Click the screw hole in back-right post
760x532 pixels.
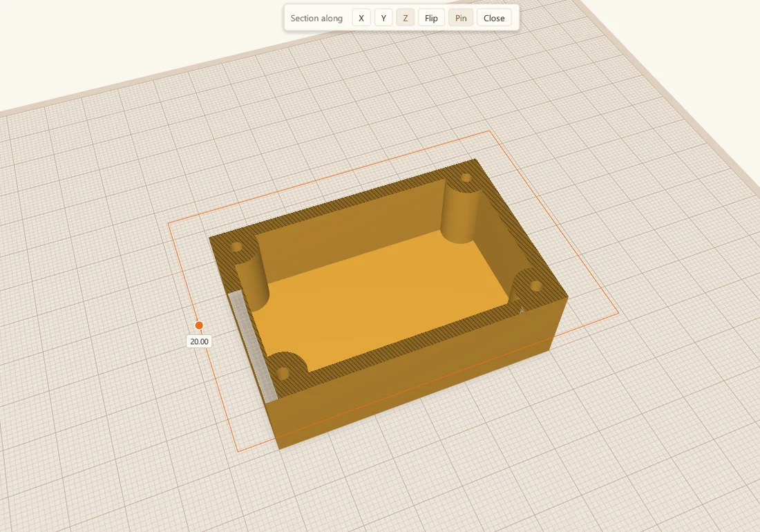pyautogui.click(x=466, y=178)
